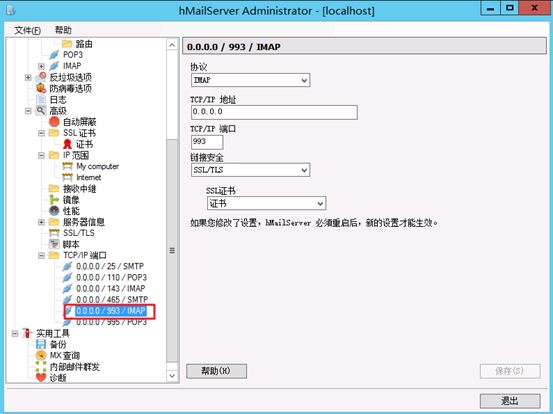Open the MX 查询 compass icon
The width and height of the screenshot is (553, 414).
click(41, 355)
